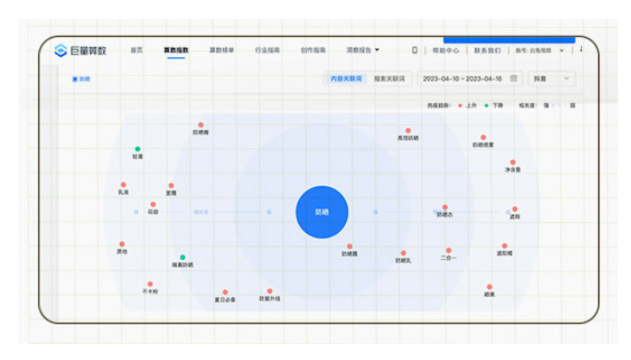This screenshot has width=631, height=360.
Task: Open the 算数指数 tab
Action: (x=176, y=50)
